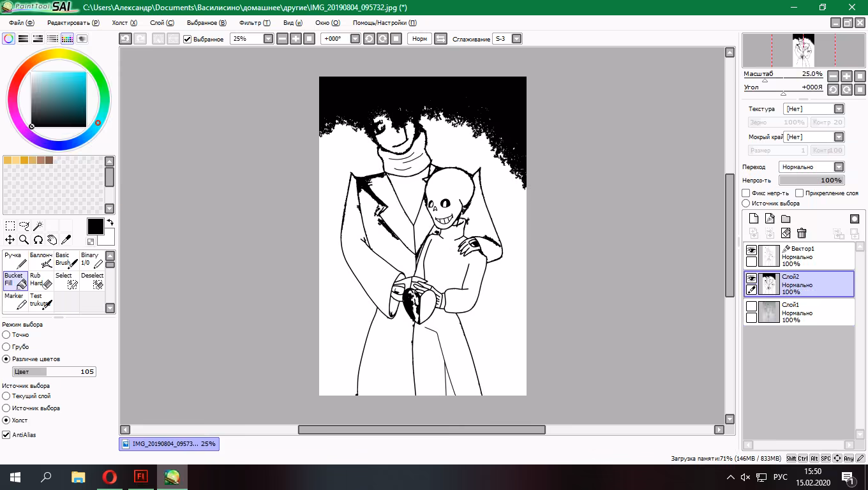Select the Текущий слой radio option
Viewport: 868px width, 490px height.
click(6, 396)
